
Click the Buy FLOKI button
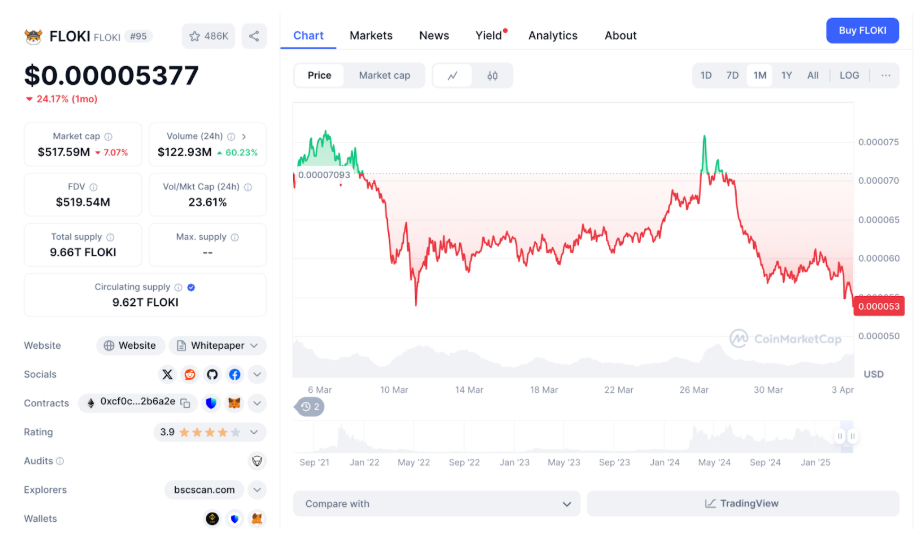coord(862,30)
